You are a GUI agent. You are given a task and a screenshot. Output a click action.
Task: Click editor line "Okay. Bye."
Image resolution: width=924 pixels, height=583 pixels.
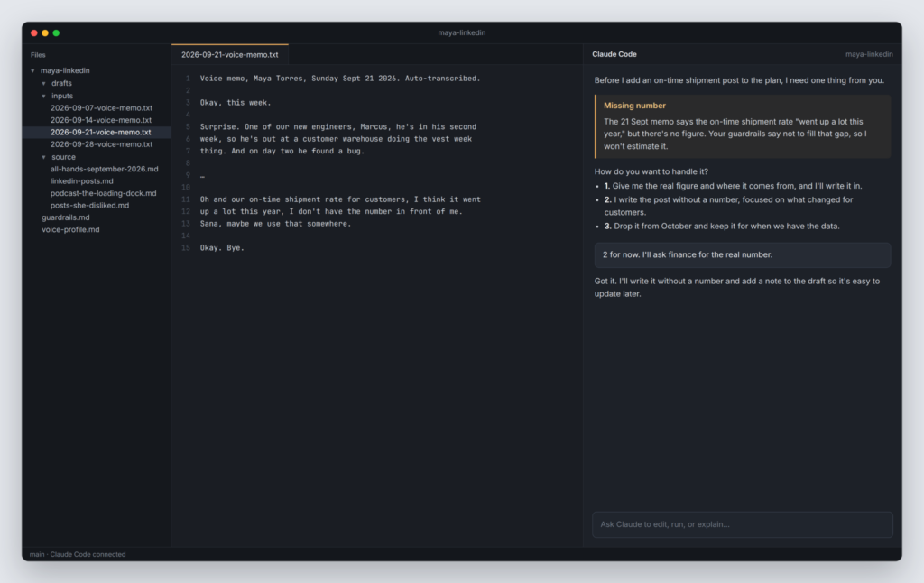pyautogui.click(x=222, y=248)
